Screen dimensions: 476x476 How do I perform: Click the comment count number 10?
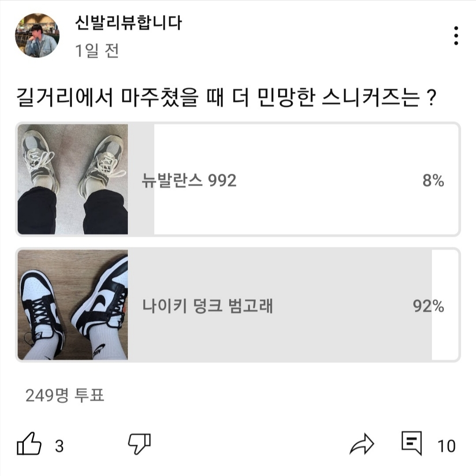(x=446, y=446)
